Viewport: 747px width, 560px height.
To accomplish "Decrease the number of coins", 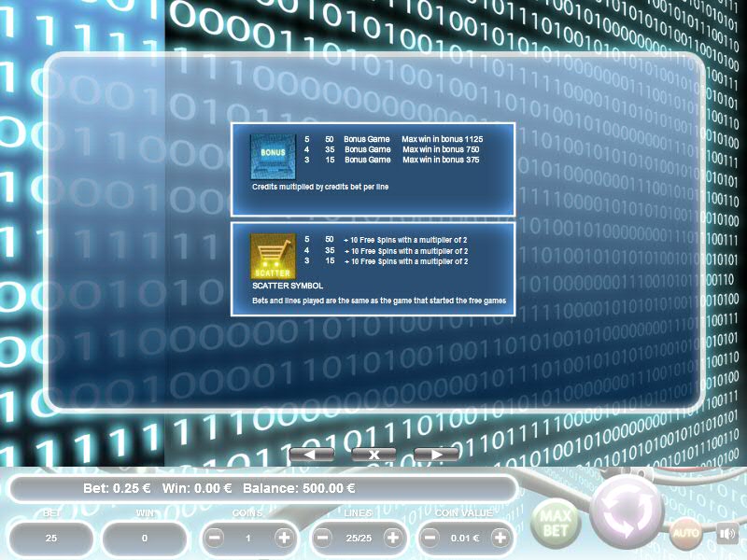I will [x=215, y=538].
